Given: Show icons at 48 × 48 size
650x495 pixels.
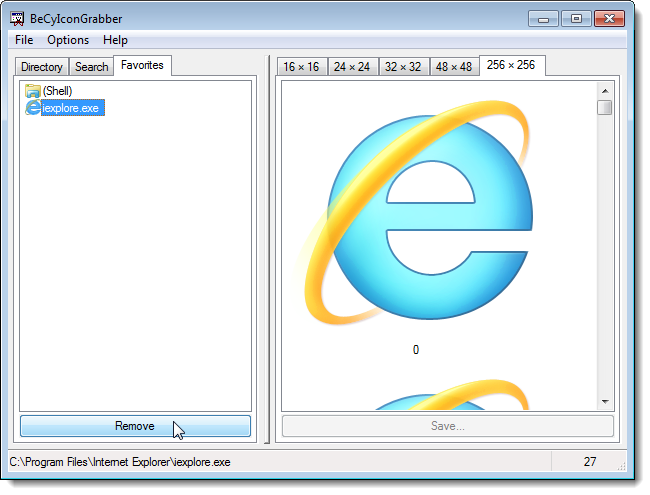Looking at the screenshot, I should click(x=454, y=67).
